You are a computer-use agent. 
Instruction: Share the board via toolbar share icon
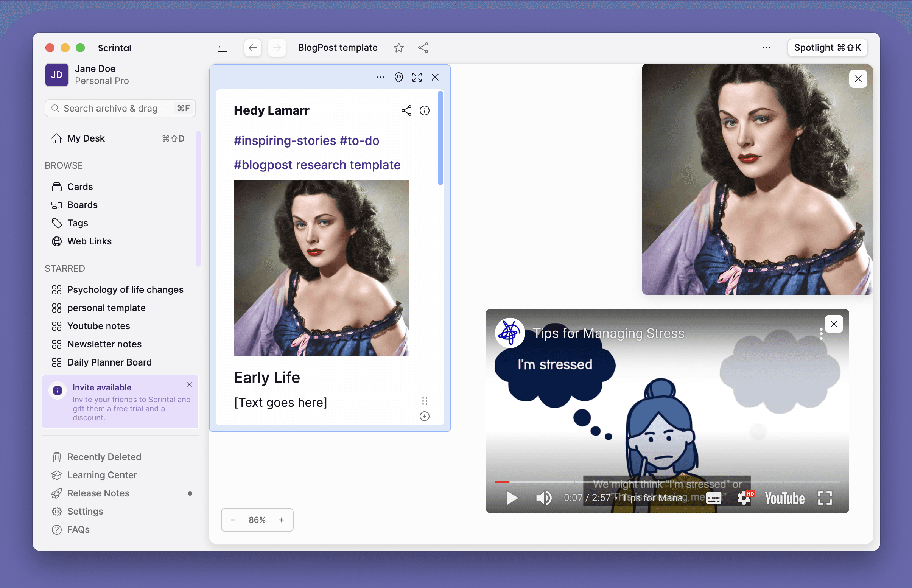pos(423,48)
